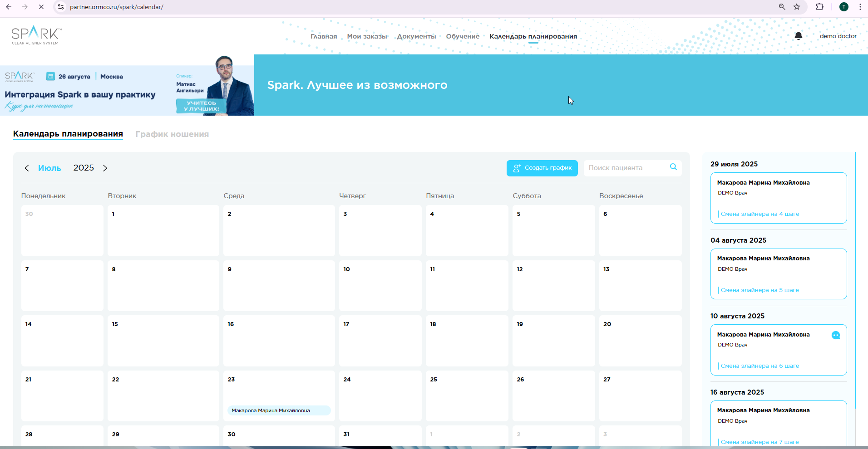Select calendar day 4 Friday

pyautogui.click(x=467, y=230)
